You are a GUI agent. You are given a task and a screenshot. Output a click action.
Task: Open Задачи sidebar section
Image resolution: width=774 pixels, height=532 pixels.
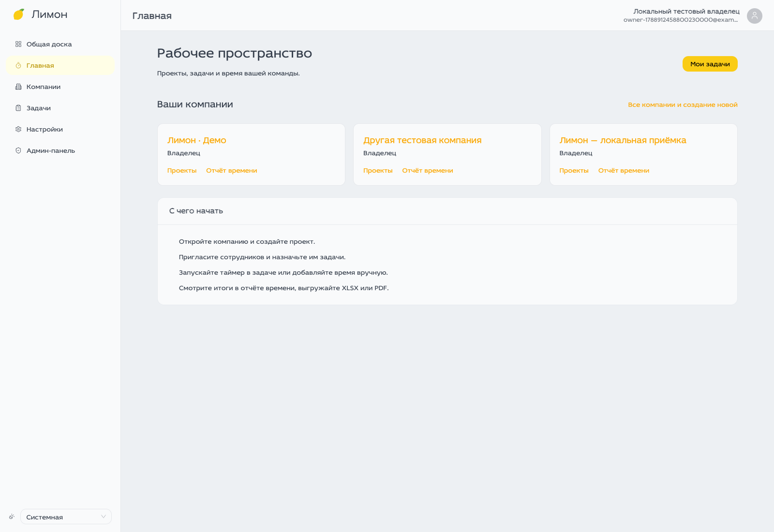click(x=60, y=108)
